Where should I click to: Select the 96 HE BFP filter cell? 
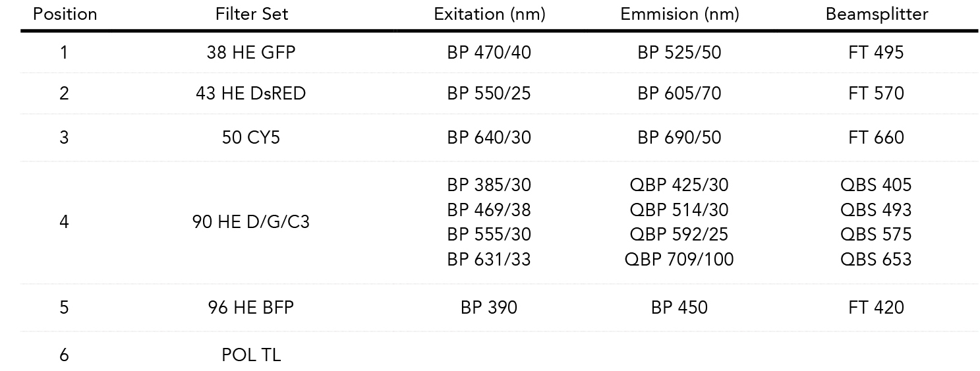click(251, 308)
